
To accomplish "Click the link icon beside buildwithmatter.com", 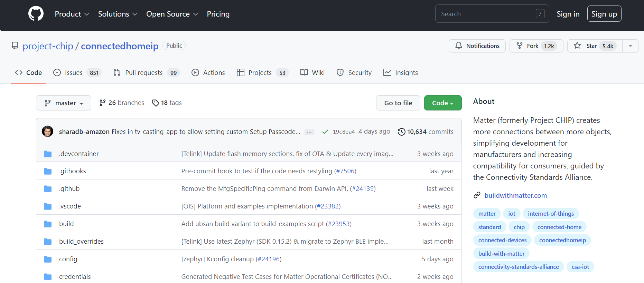I will coord(477,195).
